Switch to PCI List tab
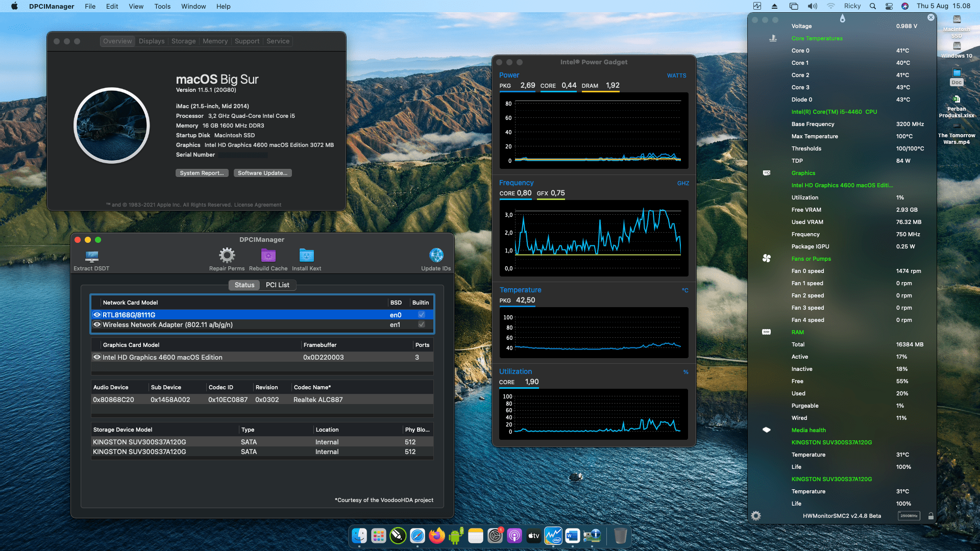 (278, 285)
